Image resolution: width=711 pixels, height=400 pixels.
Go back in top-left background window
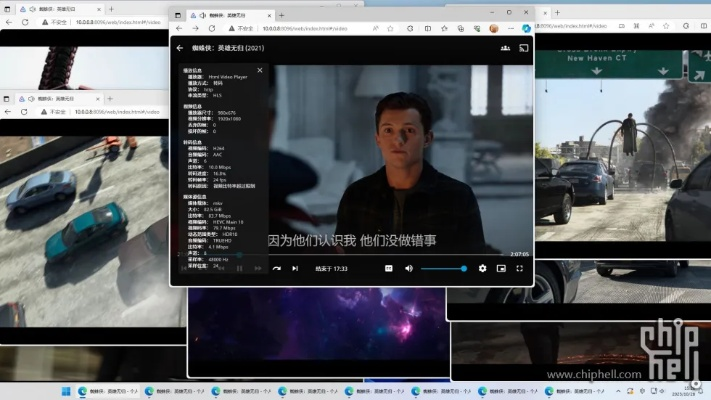coord(9,22)
